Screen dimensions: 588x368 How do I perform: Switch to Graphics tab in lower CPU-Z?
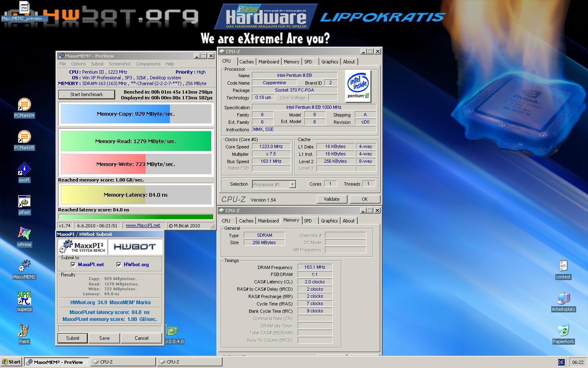coord(329,221)
